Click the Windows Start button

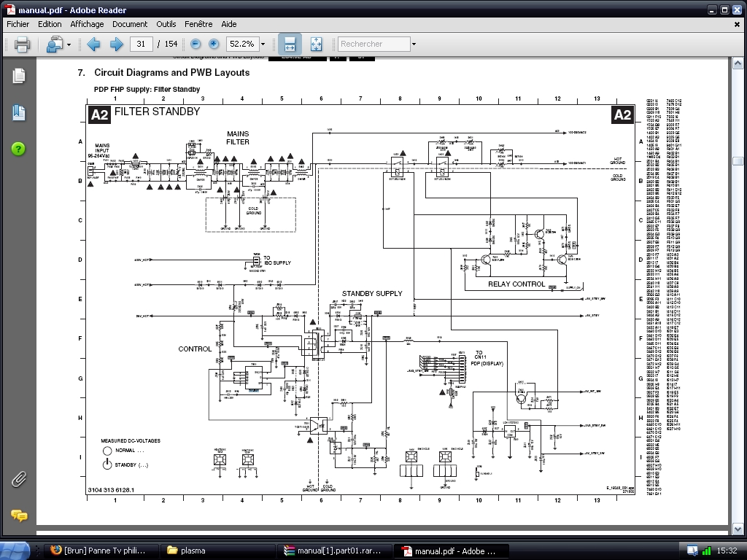point(15,551)
